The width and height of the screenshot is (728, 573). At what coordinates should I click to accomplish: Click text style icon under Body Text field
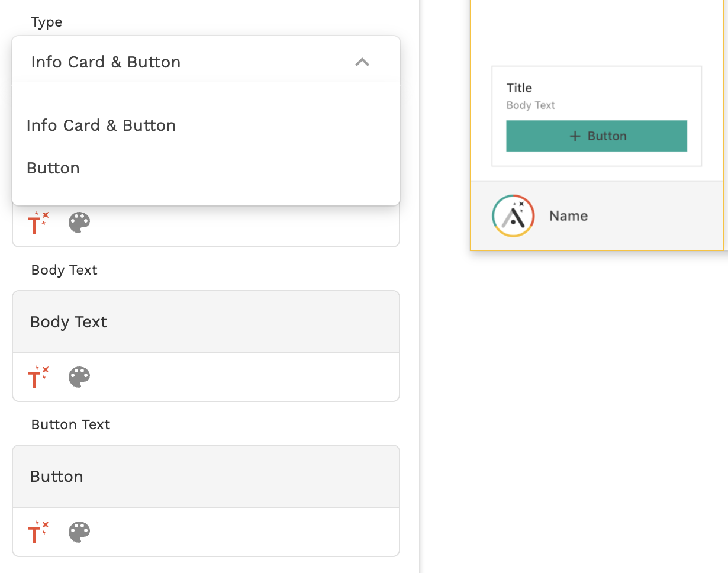(38, 377)
